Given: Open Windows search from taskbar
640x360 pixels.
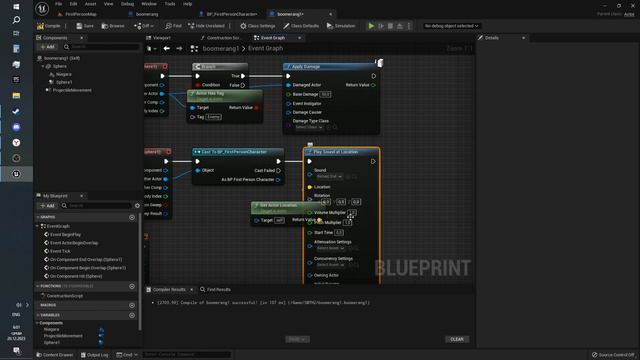Looking at the screenshot, I should (16, 20).
